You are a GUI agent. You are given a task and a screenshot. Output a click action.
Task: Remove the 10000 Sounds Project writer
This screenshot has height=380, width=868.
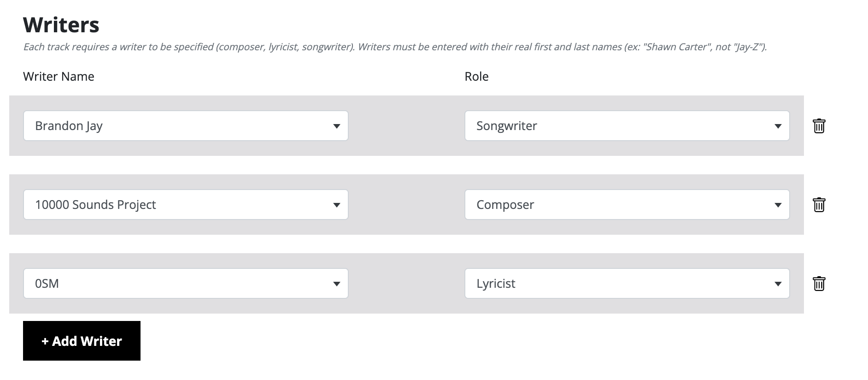(x=819, y=205)
